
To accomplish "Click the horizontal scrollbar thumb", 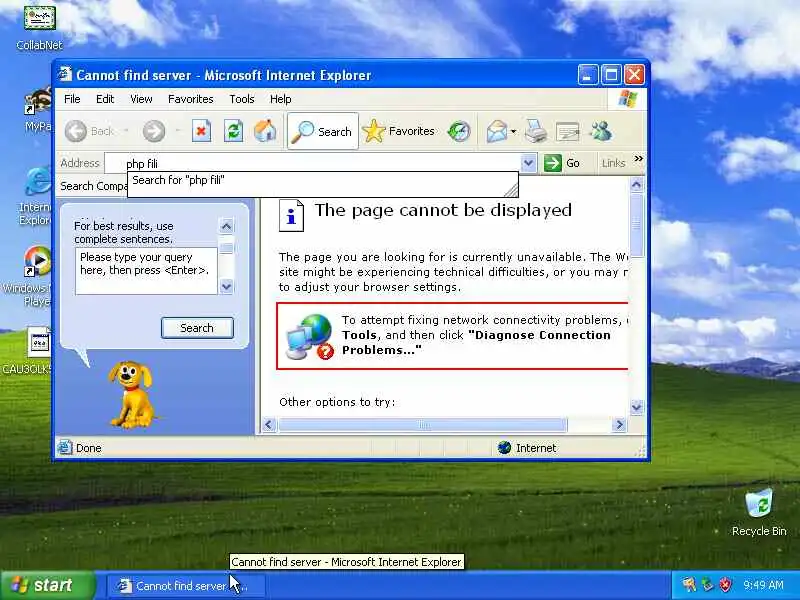I will point(423,424).
